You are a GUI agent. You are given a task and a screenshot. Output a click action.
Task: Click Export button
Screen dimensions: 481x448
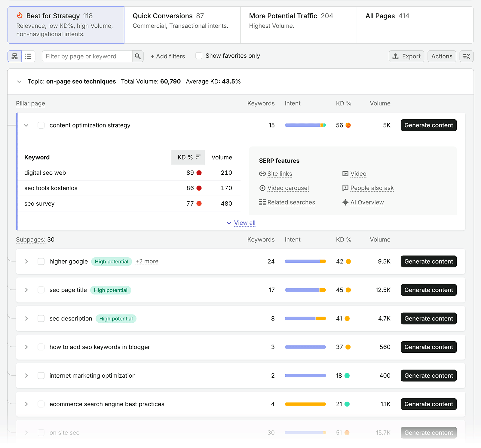[406, 56]
